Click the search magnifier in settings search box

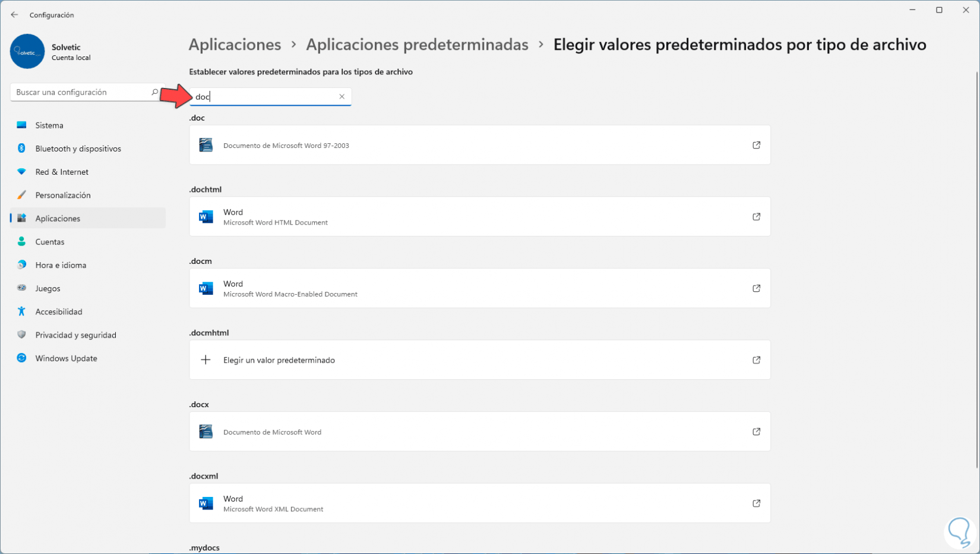(x=154, y=92)
